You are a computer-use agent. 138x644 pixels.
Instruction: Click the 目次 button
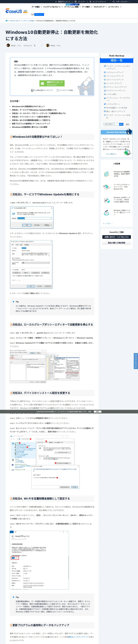coord(127,124)
